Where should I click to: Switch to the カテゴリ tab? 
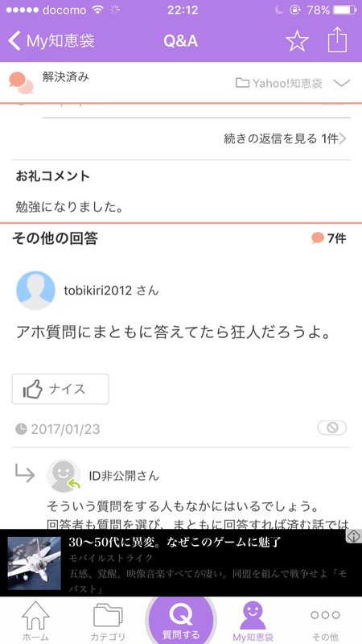[x=108, y=621]
